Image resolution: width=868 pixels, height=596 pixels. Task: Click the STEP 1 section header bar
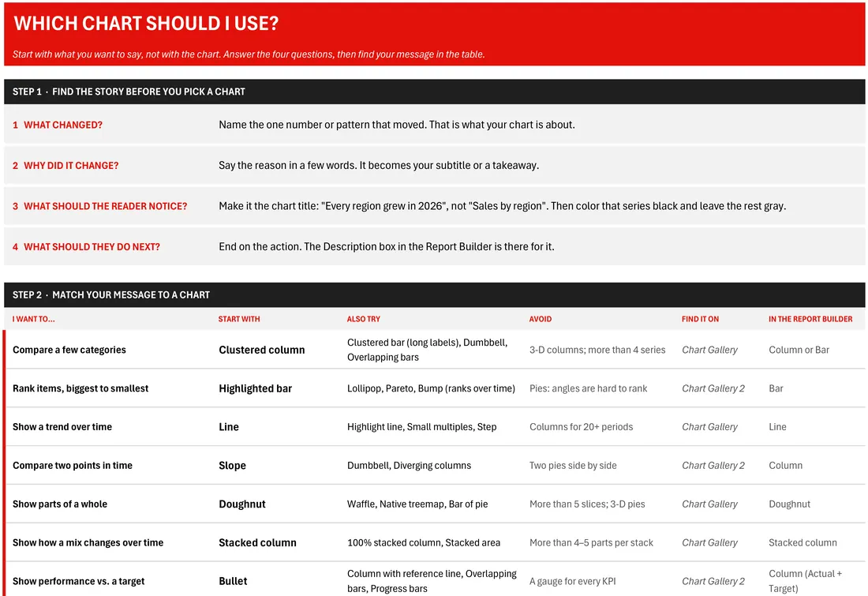435,92
